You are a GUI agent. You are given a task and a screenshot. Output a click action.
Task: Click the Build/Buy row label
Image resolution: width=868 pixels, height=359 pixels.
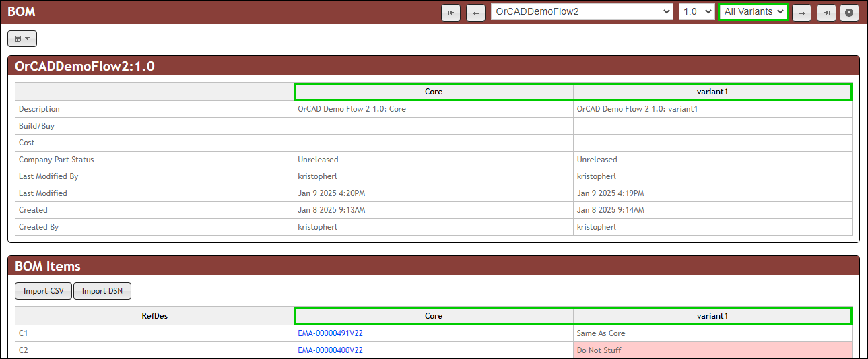(36, 126)
